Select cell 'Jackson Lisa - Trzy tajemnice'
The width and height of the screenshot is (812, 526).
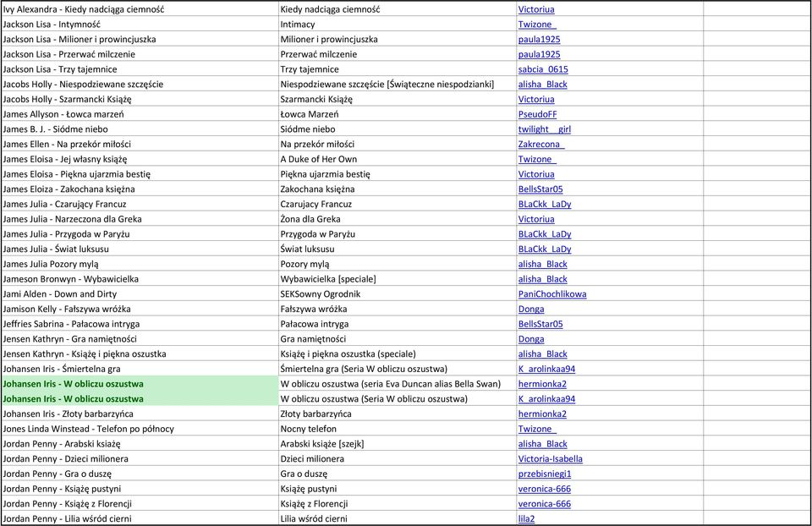click(140, 68)
